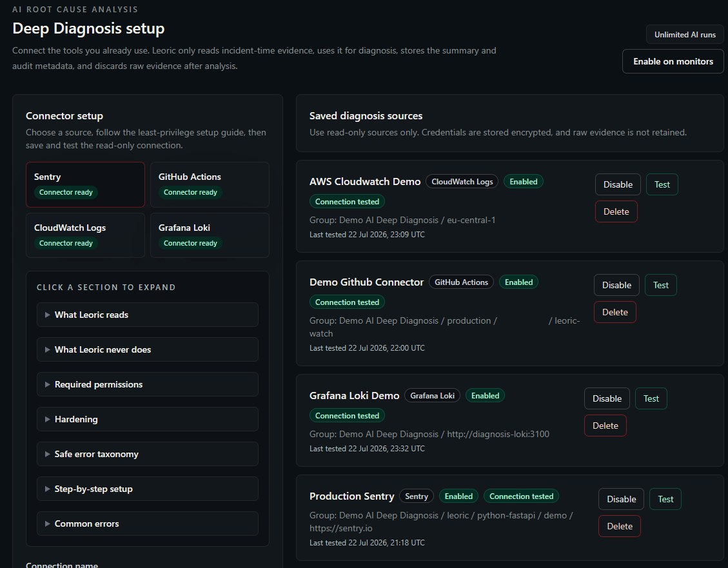The height and width of the screenshot is (568, 728).
Task: Click the Demo Github Connector title
Action: click(x=366, y=282)
